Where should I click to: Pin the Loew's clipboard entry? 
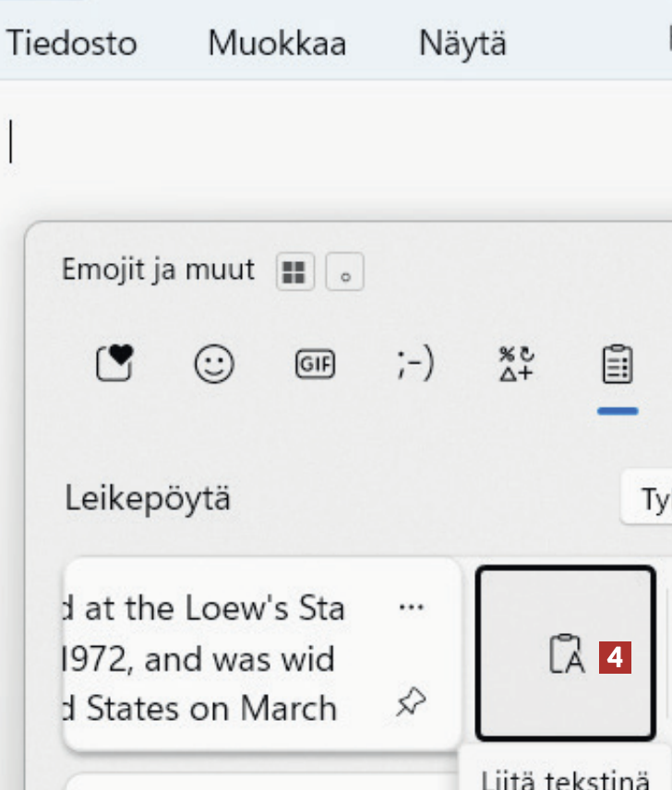pyautogui.click(x=410, y=704)
